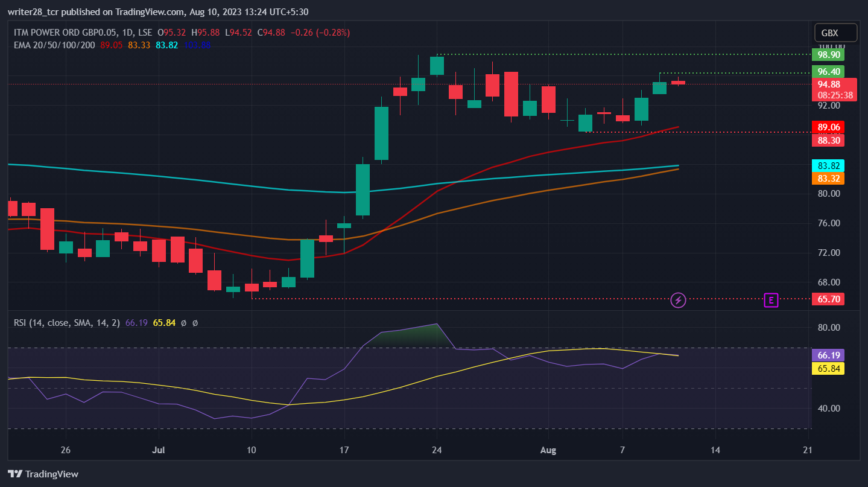The height and width of the screenshot is (487, 868).
Task: Click the countdown timer 08:25:38
Action: click(x=835, y=95)
